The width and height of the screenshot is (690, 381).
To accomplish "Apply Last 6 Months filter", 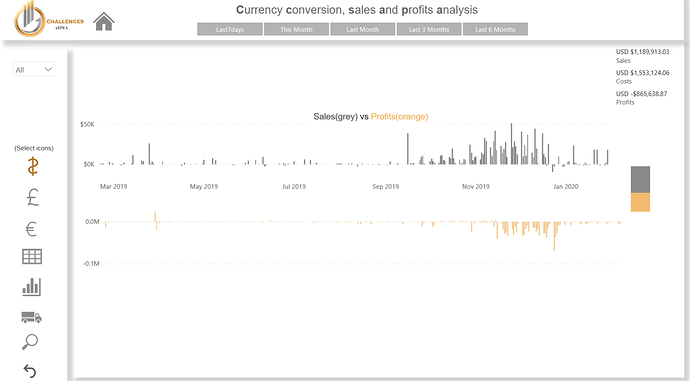I will pos(495,29).
